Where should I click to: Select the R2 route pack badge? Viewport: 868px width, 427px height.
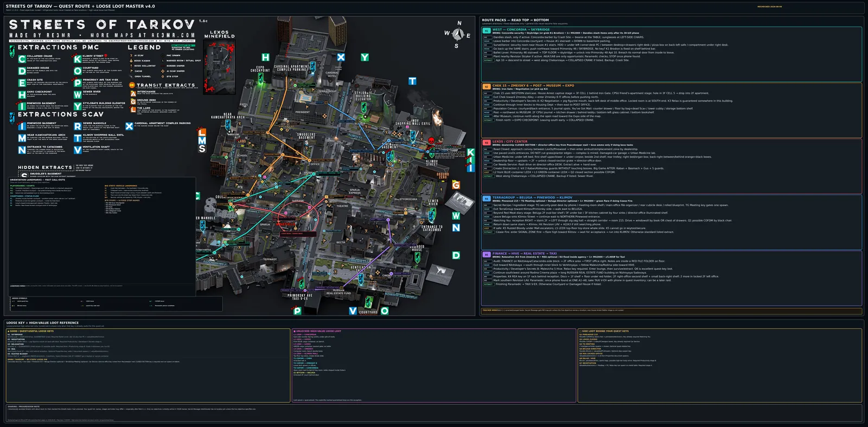pos(487,87)
